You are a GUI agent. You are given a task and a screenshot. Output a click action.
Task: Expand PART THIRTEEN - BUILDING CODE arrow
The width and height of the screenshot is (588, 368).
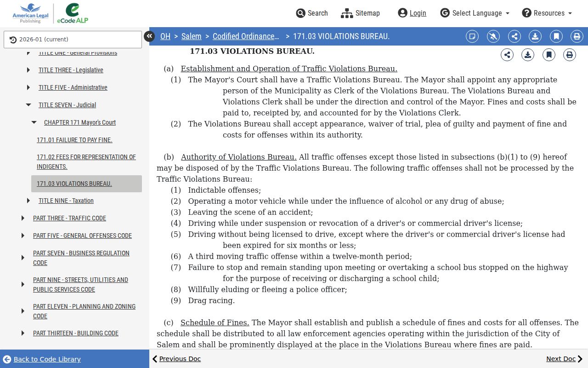pyautogui.click(x=23, y=333)
